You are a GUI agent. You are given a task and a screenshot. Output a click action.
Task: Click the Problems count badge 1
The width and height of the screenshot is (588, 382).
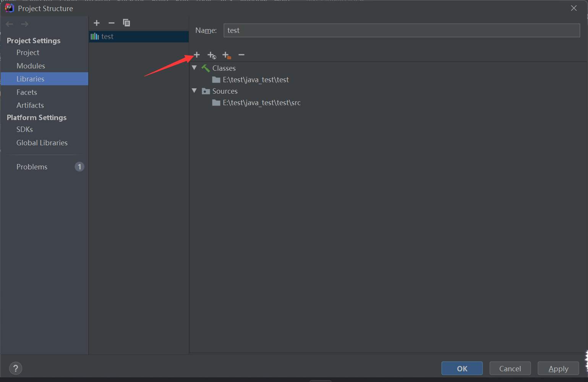(79, 167)
